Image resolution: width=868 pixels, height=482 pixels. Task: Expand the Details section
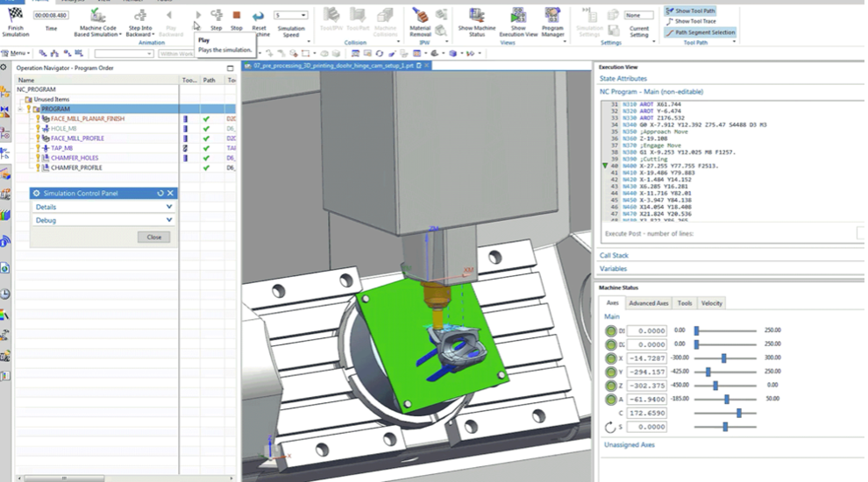(x=103, y=207)
